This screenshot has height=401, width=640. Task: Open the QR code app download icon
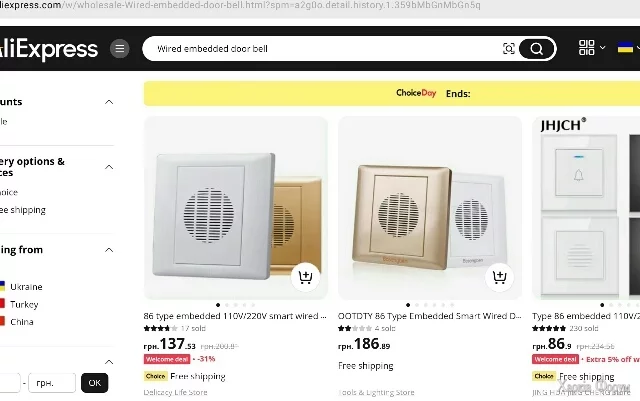coord(586,48)
